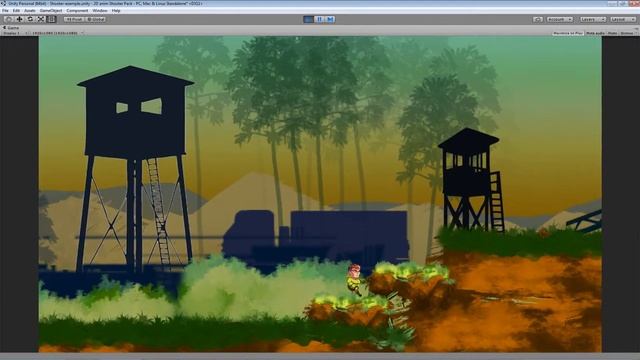Click the Play button
Image resolution: width=640 pixels, height=360 pixels.
point(309,19)
